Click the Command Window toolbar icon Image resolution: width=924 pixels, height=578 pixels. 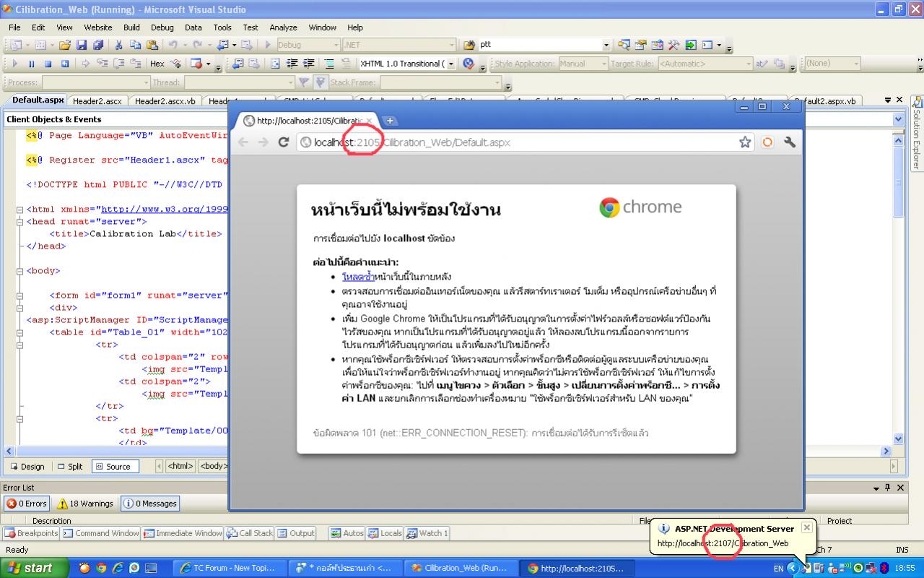point(707,45)
